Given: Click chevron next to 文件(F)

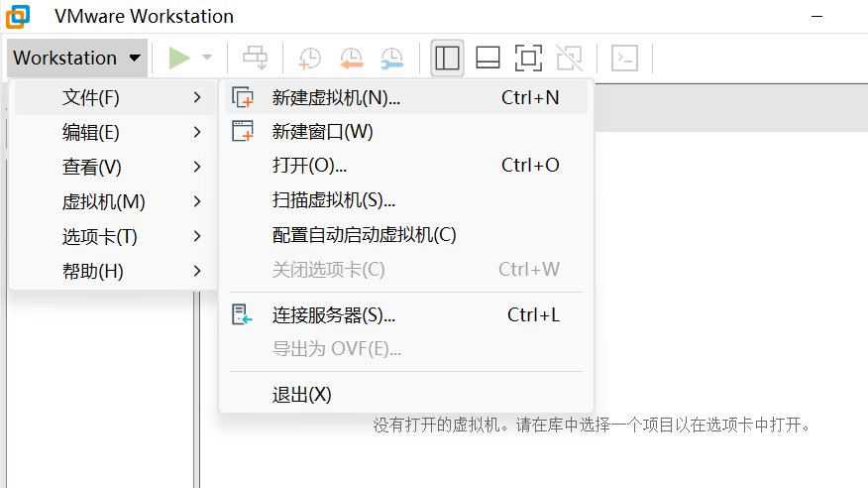Looking at the screenshot, I should point(197,97).
